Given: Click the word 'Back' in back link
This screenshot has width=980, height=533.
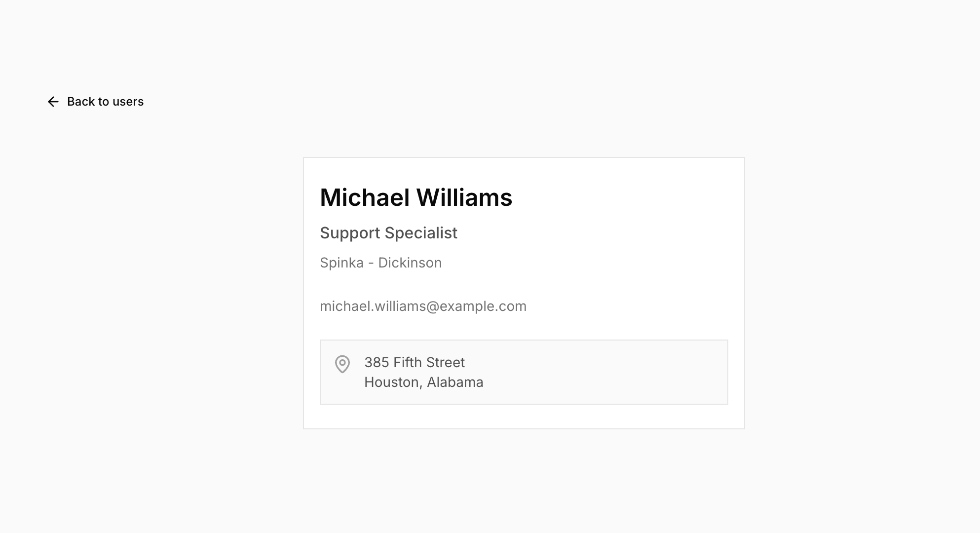Looking at the screenshot, I should click(81, 102).
